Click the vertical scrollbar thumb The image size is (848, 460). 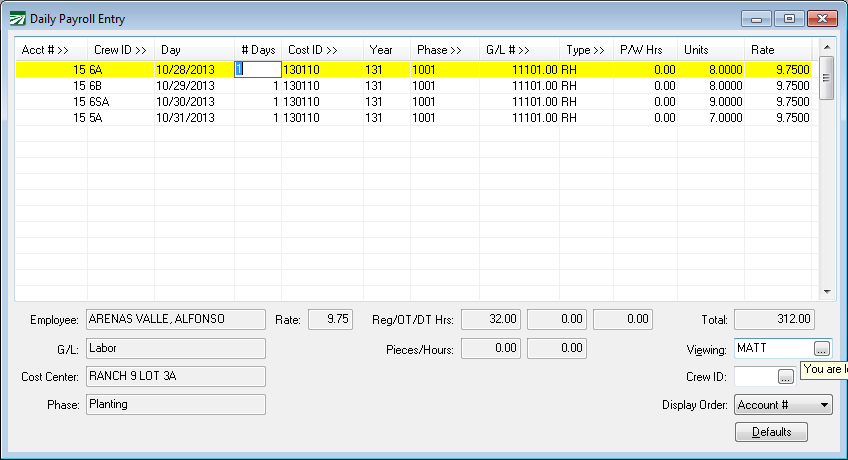point(826,77)
